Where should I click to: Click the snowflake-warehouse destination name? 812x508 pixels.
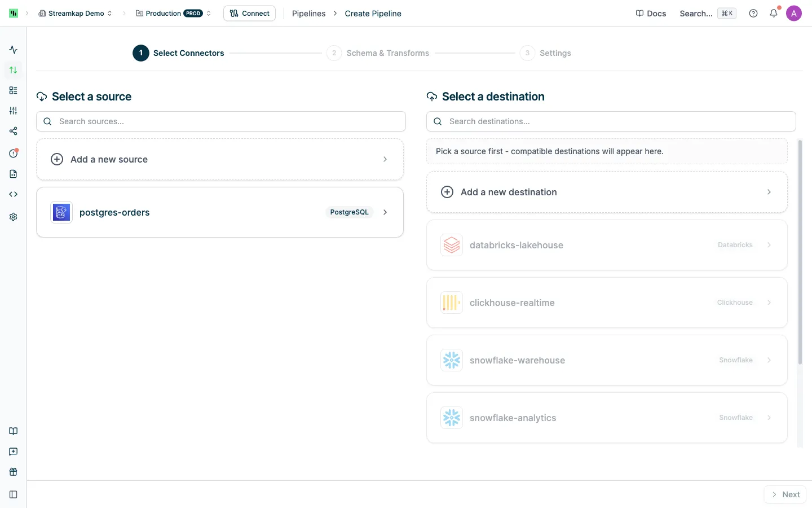pos(517,360)
